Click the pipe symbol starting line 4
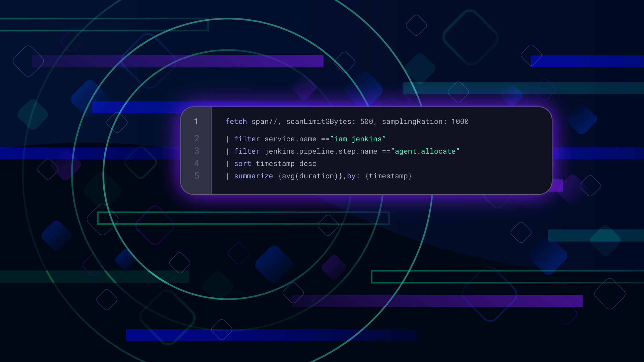Viewport: 644px width, 362px height. pyautogui.click(x=227, y=164)
